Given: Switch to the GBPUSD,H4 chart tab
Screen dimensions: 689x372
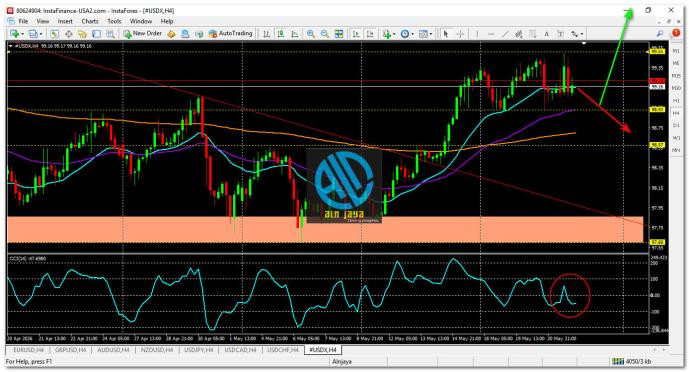Looking at the screenshot, I should pos(70,350).
